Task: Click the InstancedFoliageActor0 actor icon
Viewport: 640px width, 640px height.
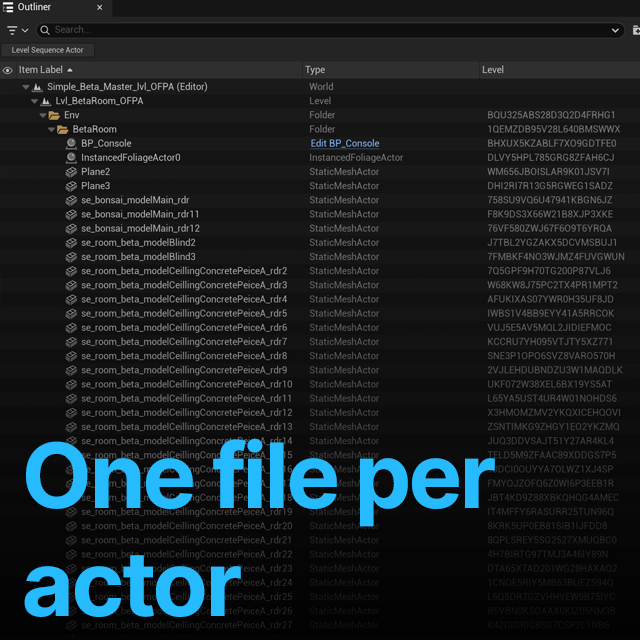Action: click(71, 158)
